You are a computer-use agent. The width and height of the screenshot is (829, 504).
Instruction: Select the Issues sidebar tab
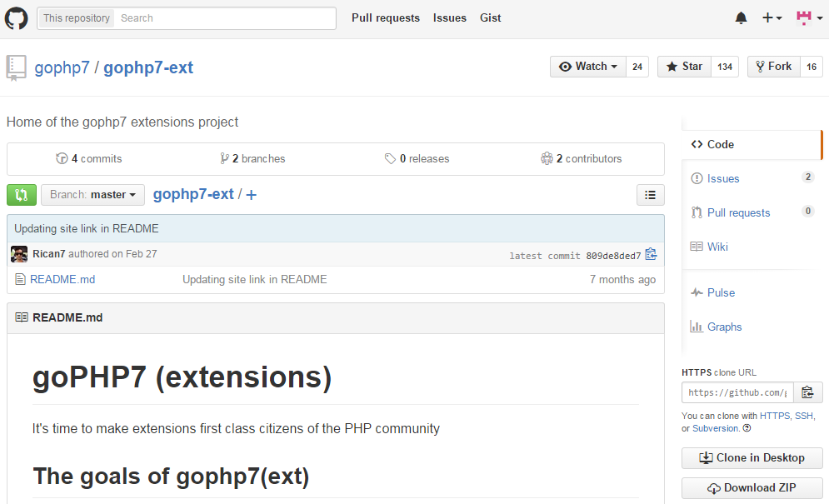click(752, 179)
